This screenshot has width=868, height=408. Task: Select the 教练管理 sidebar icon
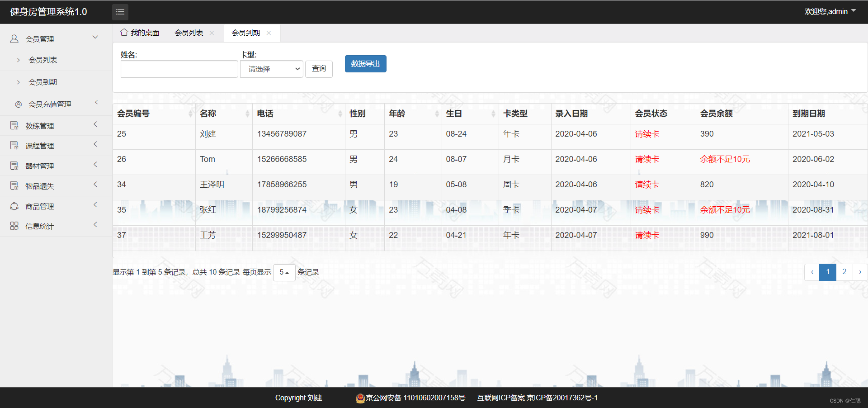tap(13, 125)
